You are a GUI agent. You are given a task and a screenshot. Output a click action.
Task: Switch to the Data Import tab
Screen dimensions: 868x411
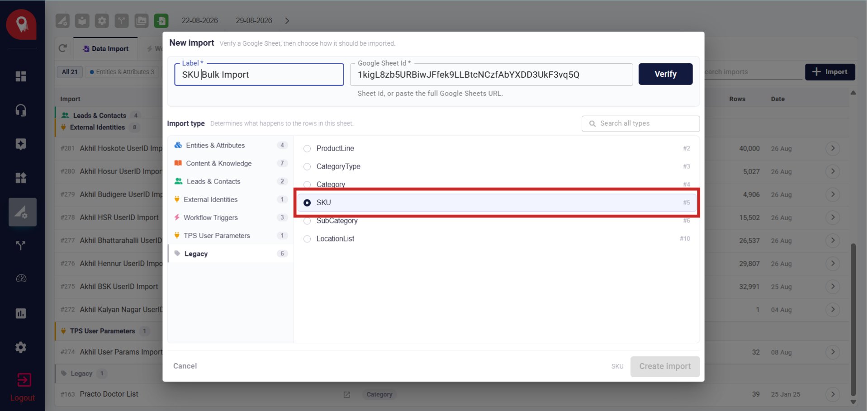point(105,48)
